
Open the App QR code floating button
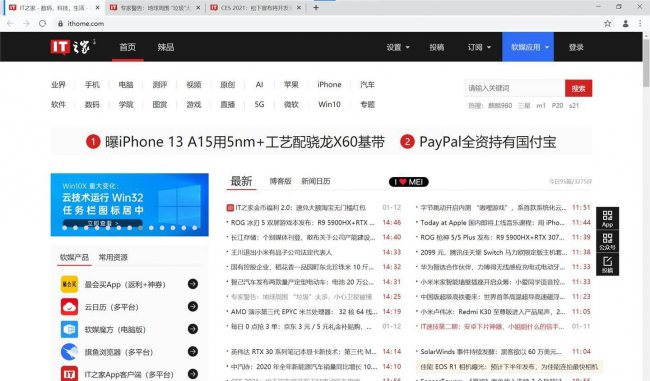(607, 218)
